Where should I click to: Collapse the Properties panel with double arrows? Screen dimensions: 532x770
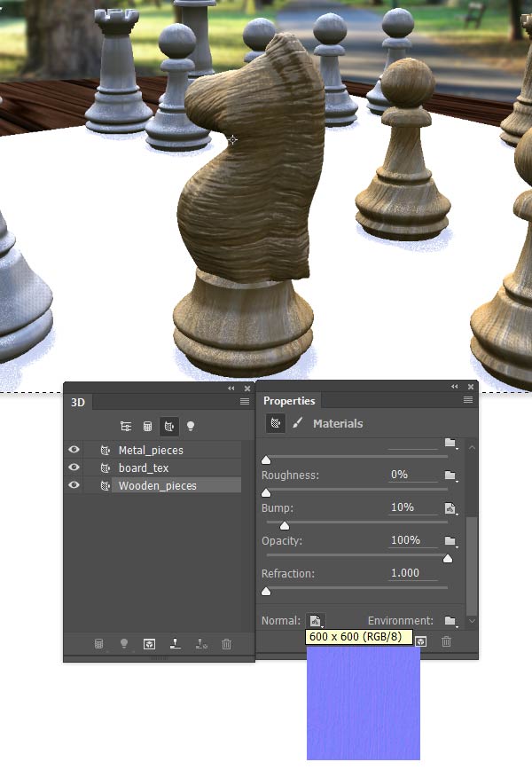click(455, 387)
